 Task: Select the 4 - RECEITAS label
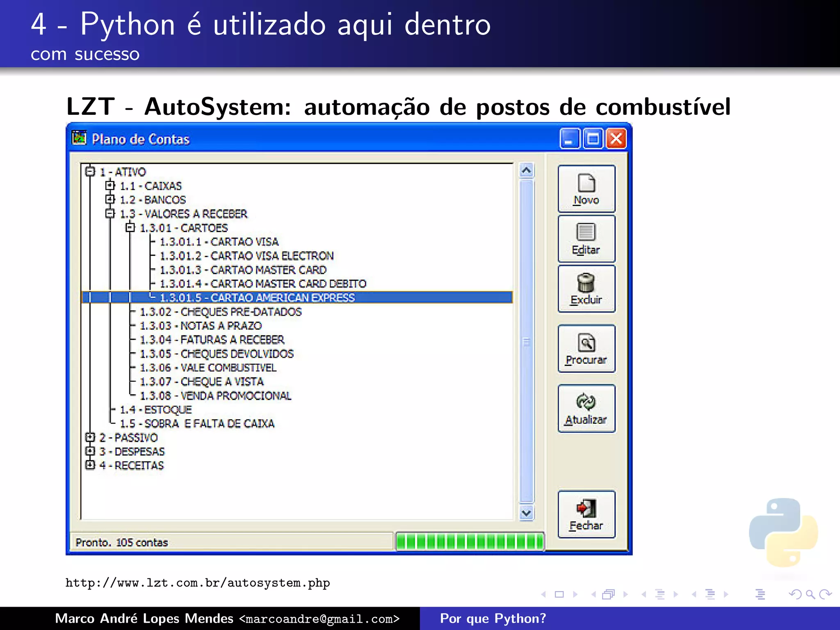131,466
